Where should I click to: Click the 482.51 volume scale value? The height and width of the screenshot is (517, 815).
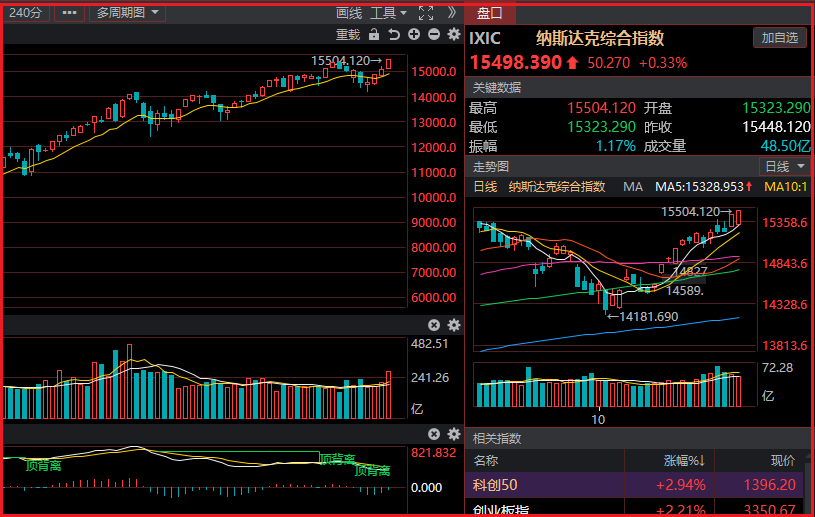pos(429,343)
